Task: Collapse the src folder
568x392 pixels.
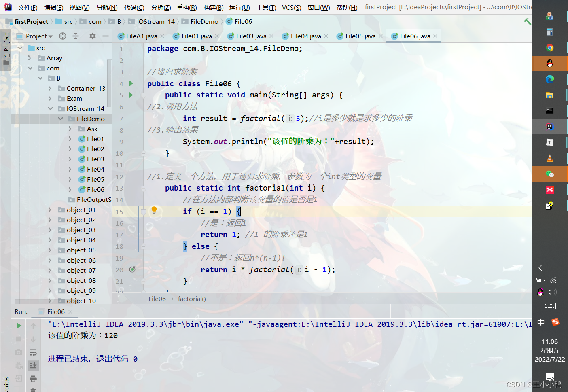Action: (20, 48)
